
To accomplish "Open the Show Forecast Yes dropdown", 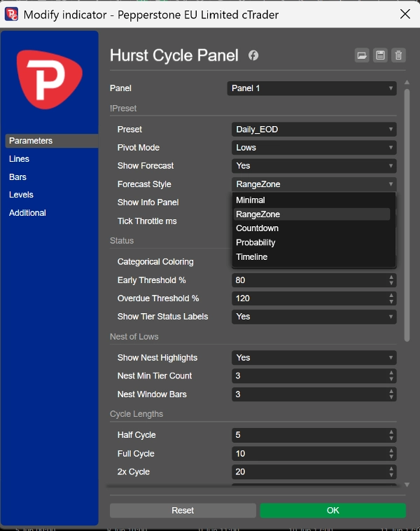I will [314, 165].
